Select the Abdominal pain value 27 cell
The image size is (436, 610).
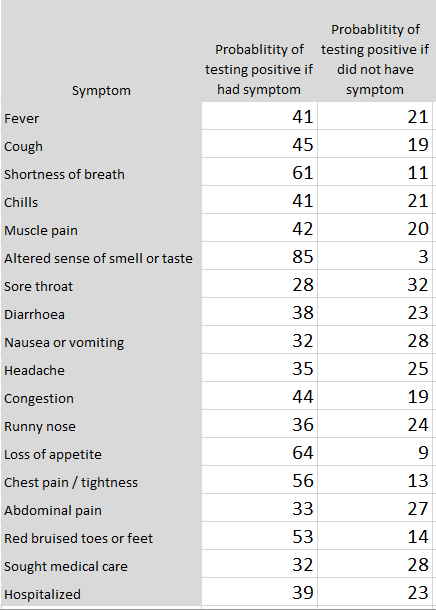point(375,508)
